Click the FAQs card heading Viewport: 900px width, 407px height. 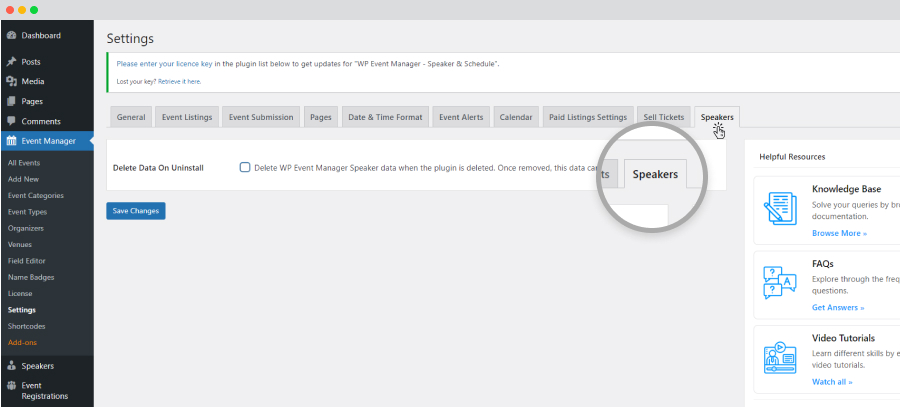click(823, 263)
